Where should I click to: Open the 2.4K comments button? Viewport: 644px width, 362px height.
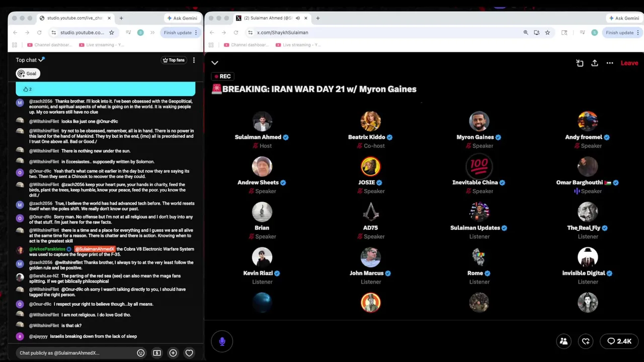619,341
